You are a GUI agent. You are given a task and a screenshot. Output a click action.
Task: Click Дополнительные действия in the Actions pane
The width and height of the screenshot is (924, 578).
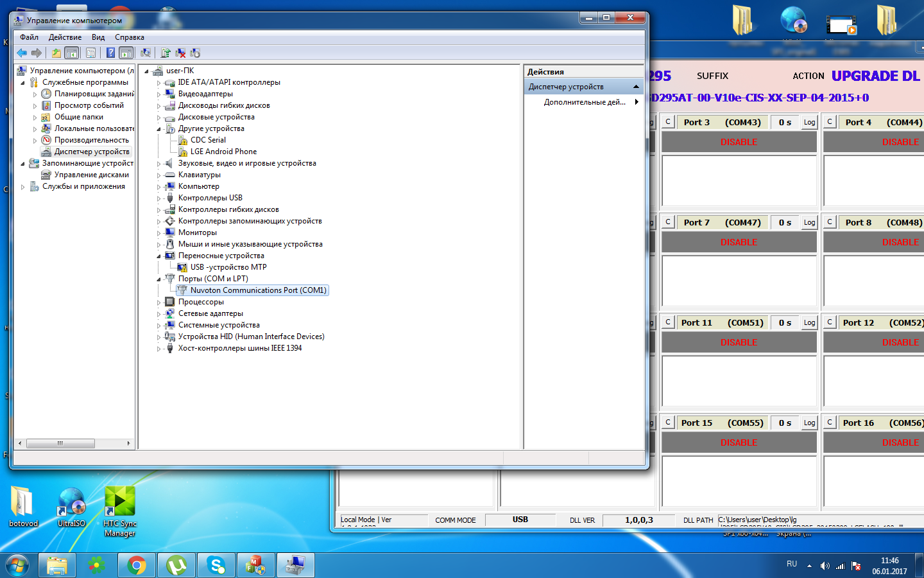[x=584, y=102]
